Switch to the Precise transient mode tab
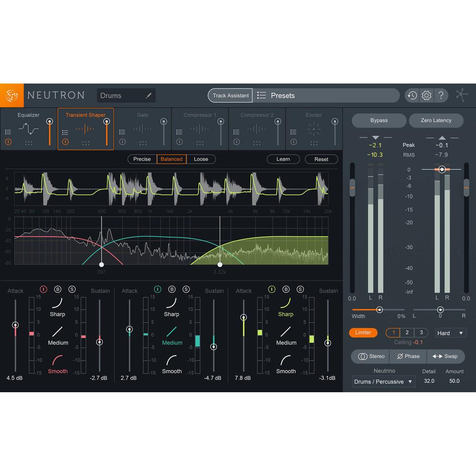The width and height of the screenshot is (476, 476). click(142, 159)
